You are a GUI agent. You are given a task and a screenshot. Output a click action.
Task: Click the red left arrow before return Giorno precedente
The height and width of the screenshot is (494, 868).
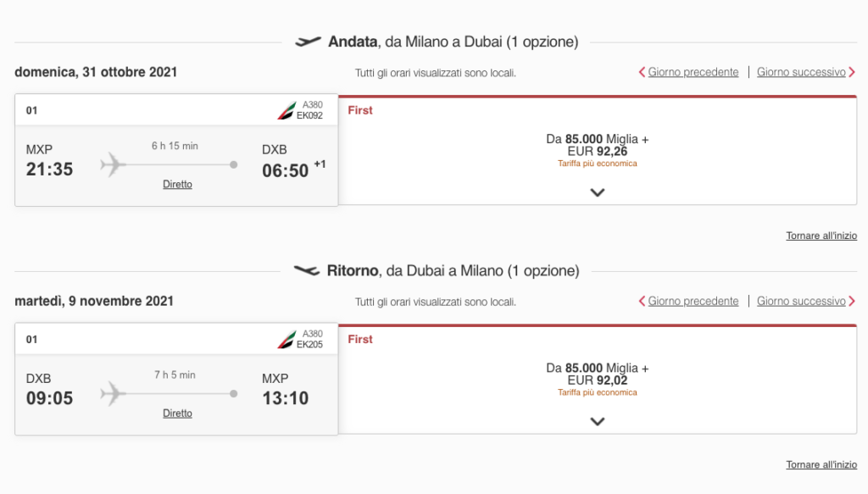643,301
